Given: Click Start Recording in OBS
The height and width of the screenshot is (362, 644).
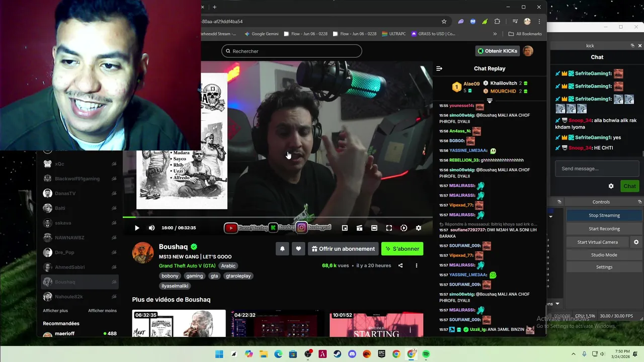Looking at the screenshot, I should click(604, 229).
